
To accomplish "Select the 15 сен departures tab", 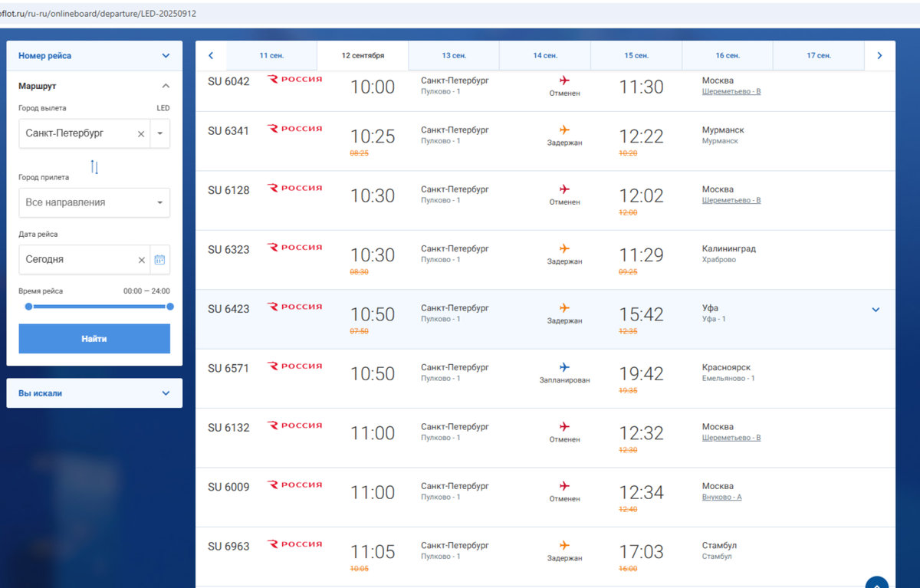I will tap(636, 55).
